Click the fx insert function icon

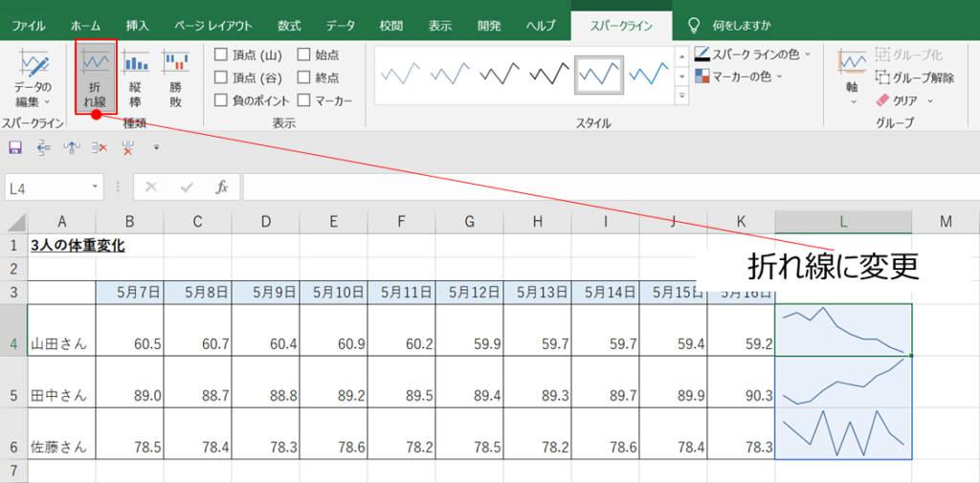pyautogui.click(x=222, y=187)
